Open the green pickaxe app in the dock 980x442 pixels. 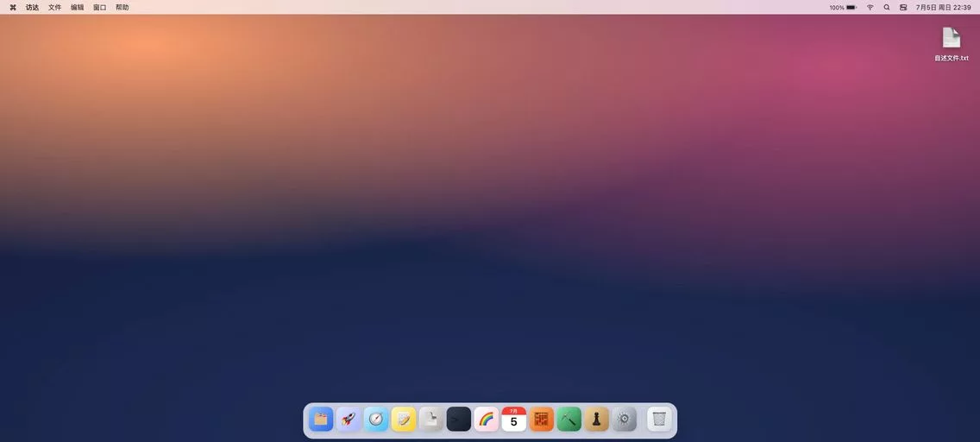[569, 419]
